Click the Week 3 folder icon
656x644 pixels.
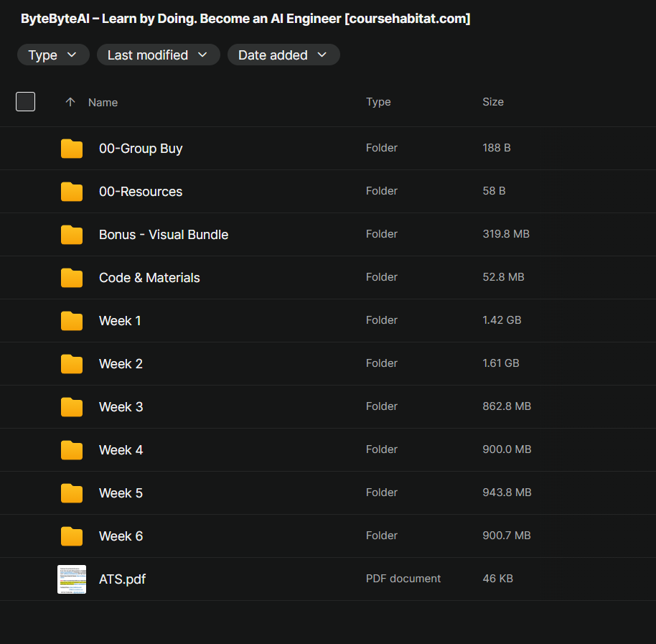72,407
